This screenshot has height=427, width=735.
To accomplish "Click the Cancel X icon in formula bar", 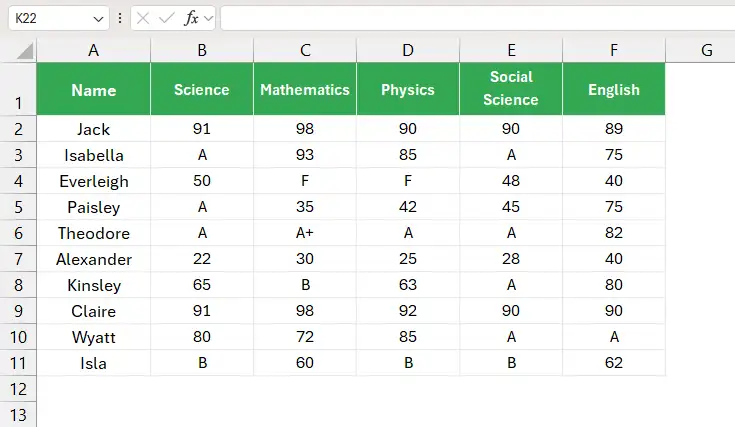I will (x=143, y=18).
